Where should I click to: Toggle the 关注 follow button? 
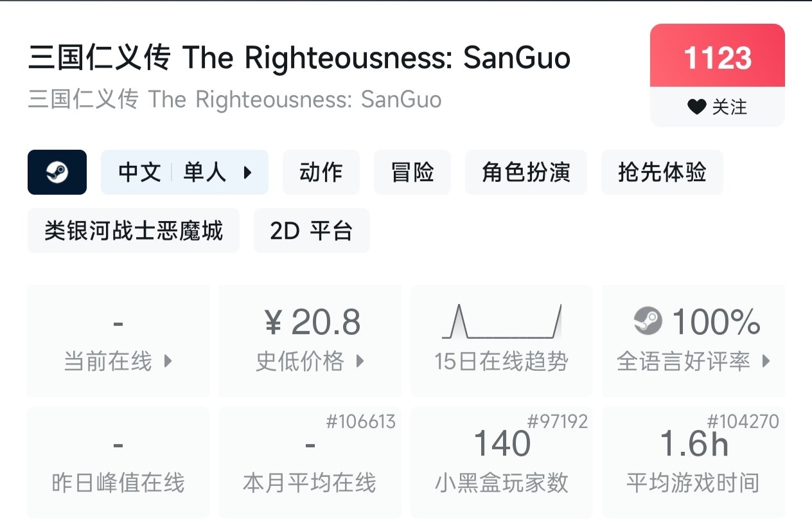(x=717, y=107)
